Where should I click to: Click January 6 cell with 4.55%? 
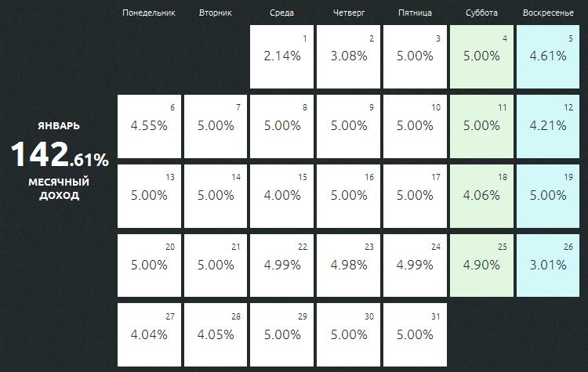point(149,126)
